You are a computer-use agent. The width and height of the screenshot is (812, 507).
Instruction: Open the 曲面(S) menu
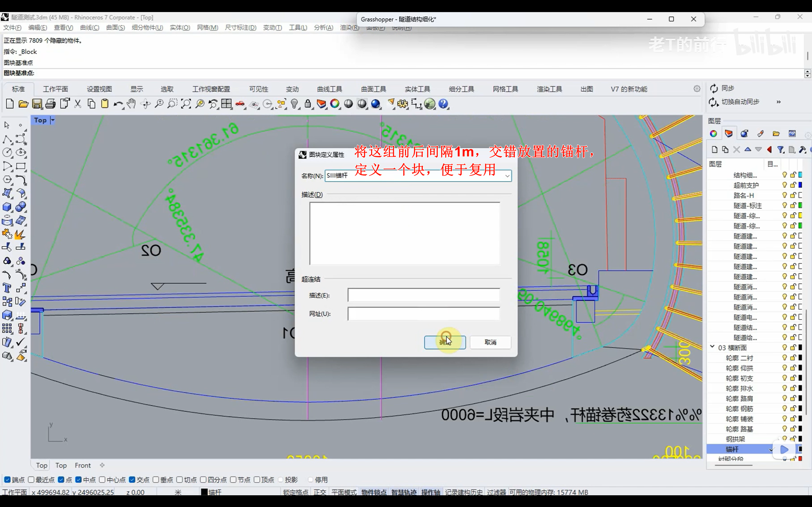pos(115,28)
